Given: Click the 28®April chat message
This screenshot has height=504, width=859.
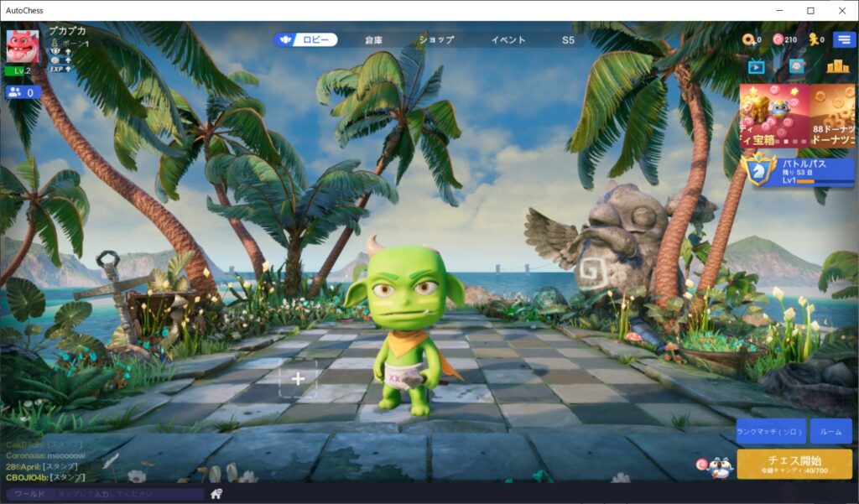Looking at the screenshot, I should (x=42, y=466).
